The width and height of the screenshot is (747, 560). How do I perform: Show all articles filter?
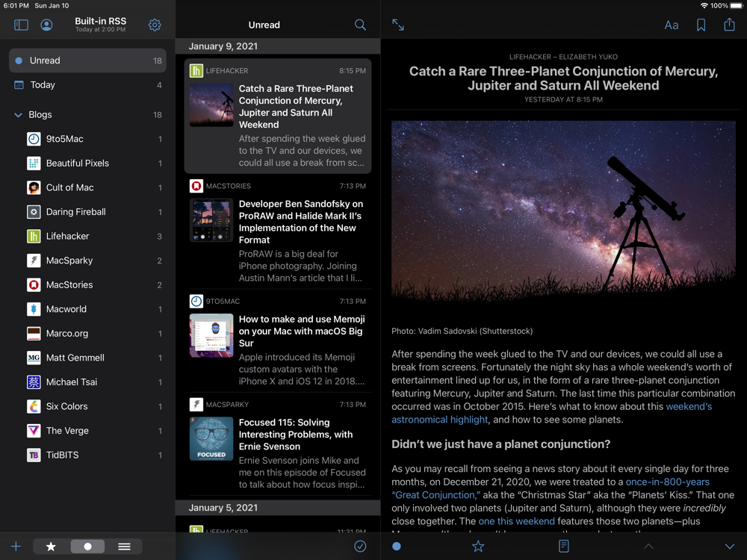pos(124,547)
